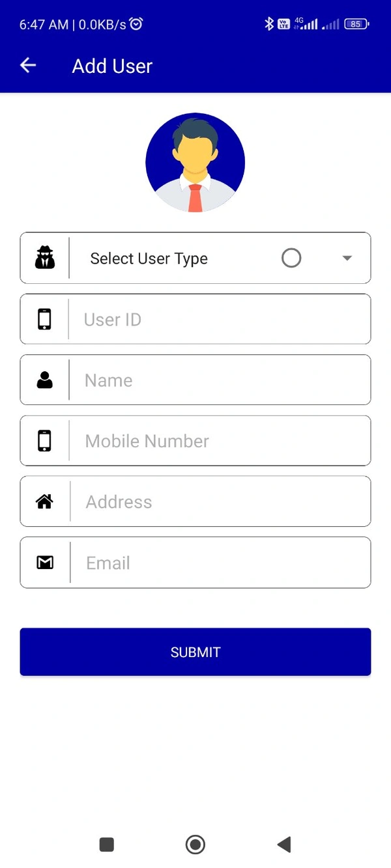Viewport: 391px width, 868px height.
Task: Focus the User ID input field
Action: [x=218, y=319]
